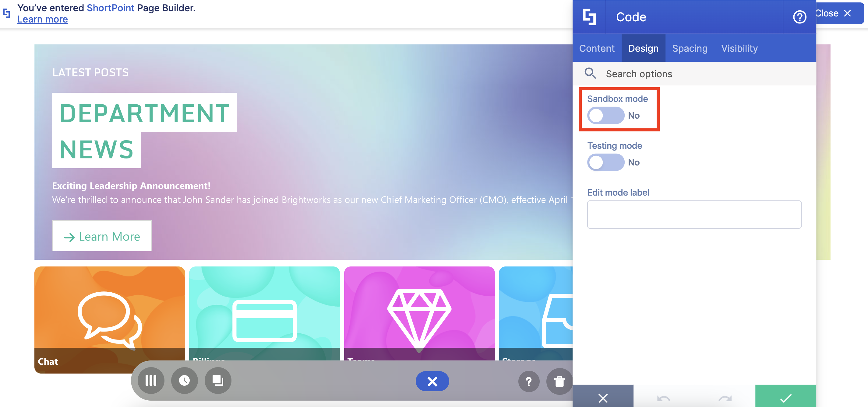Click the ShortPoint logo in Code panel

[x=589, y=17]
